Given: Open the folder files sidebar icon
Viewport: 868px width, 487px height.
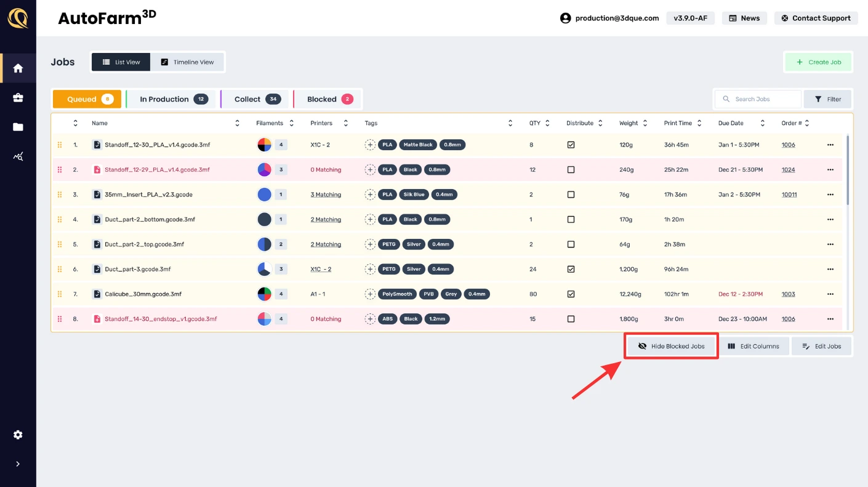Looking at the screenshot, I should click(x=18, y=127).
